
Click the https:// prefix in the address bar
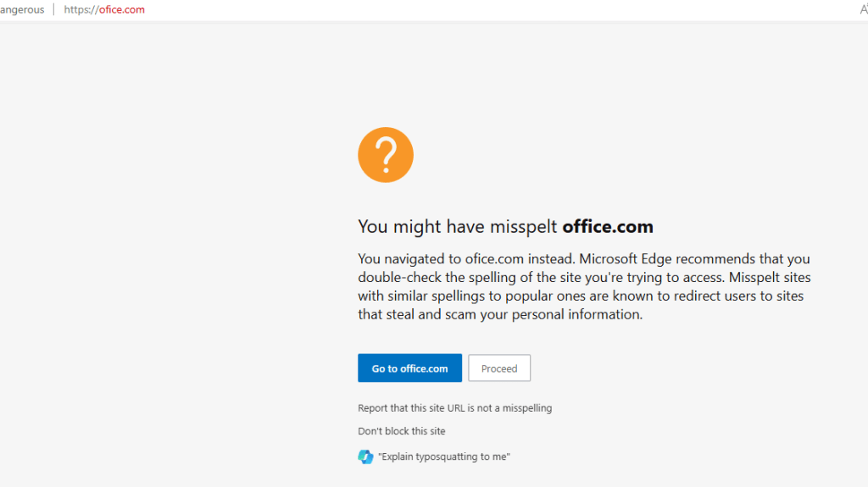[81, 10]
